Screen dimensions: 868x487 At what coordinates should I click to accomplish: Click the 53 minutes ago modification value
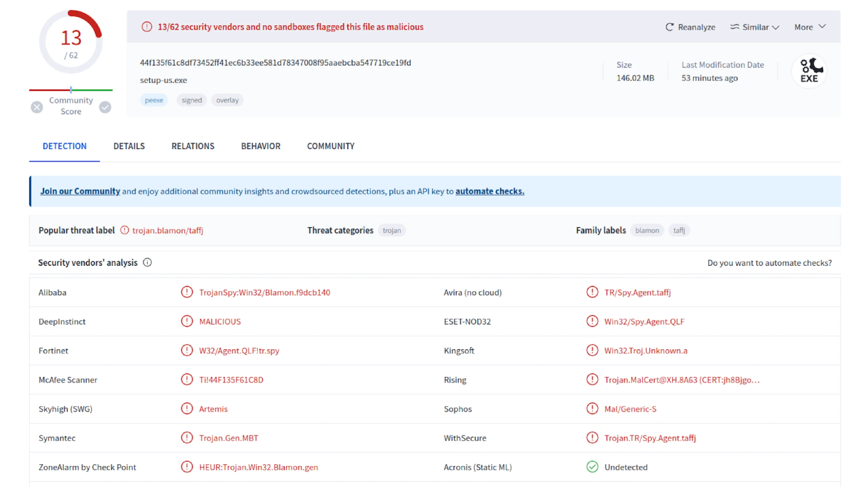click(709, 78)
